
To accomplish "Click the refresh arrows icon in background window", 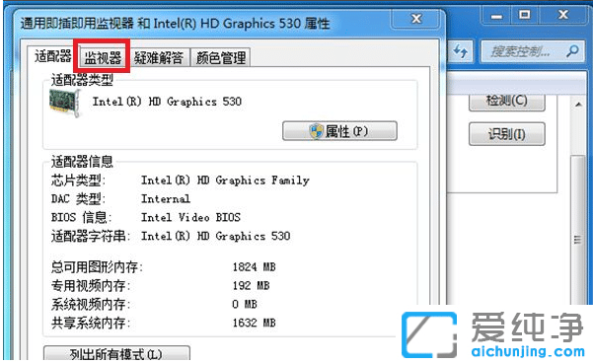I will [461, 51].
